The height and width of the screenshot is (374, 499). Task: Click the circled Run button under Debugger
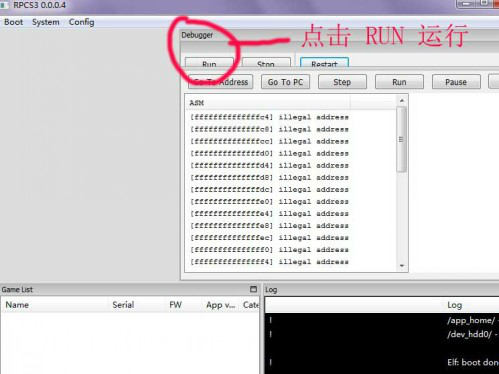coord(209,63)
